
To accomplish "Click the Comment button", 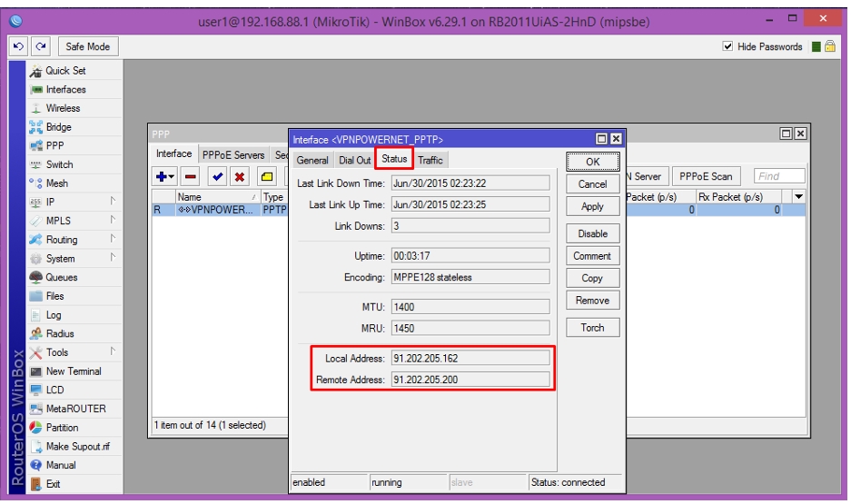I will [x=593, y=255].
